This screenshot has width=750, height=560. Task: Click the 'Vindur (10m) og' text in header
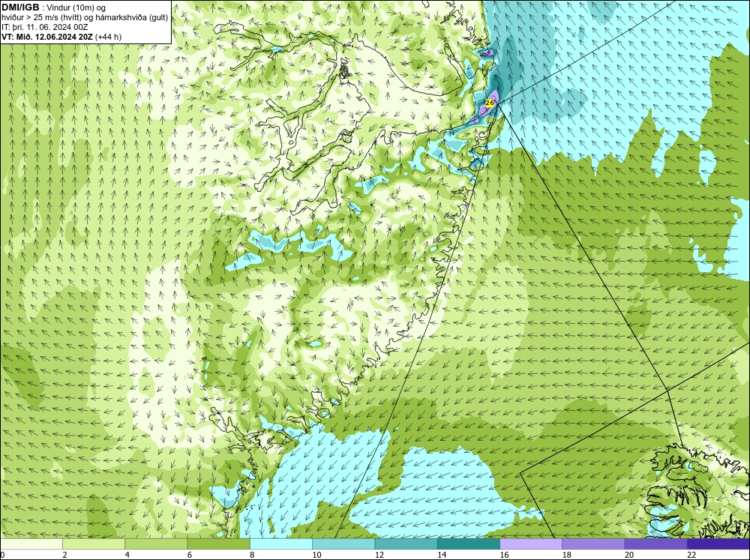coord(77,8)
